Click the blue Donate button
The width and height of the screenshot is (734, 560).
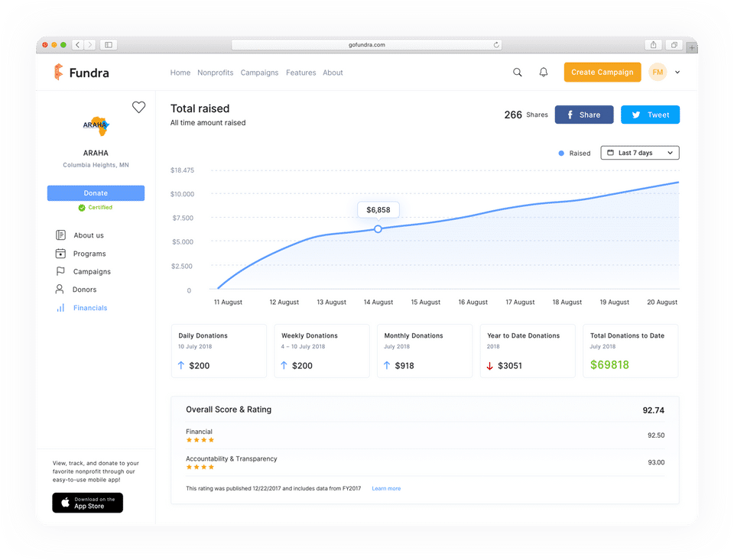(x=96, y=193)
